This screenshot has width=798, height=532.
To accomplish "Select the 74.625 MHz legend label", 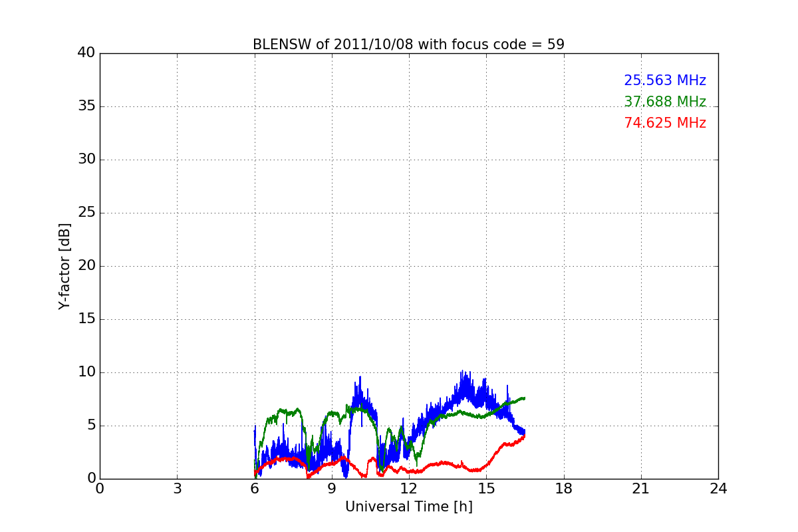I will [x=665, y=123].
